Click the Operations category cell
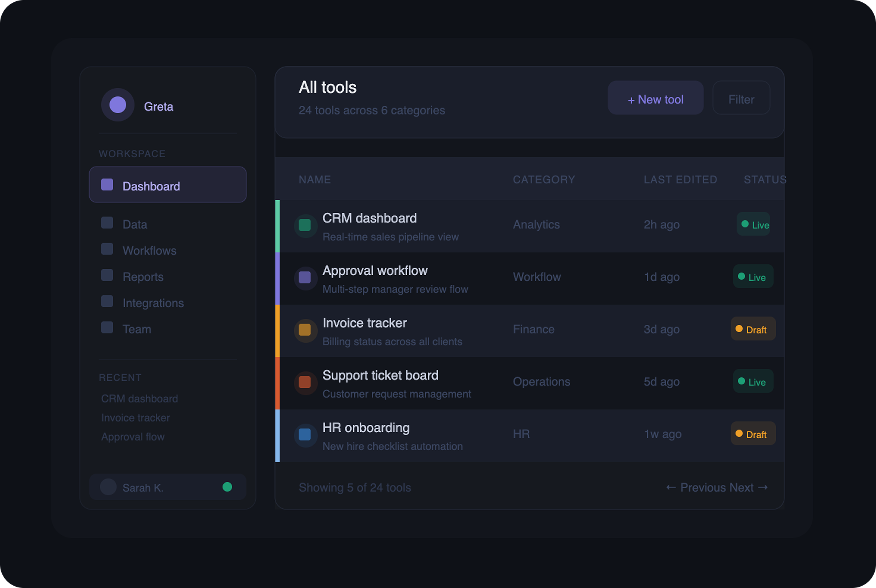The height and width of the screenshot is (588, 876). [542, 382]
